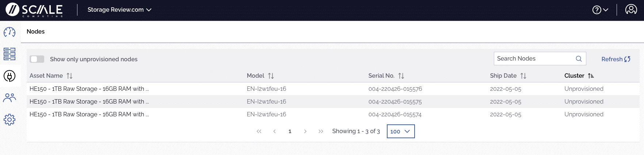Toggle Show only unprovisioned nodes switch

click(37, 59)
